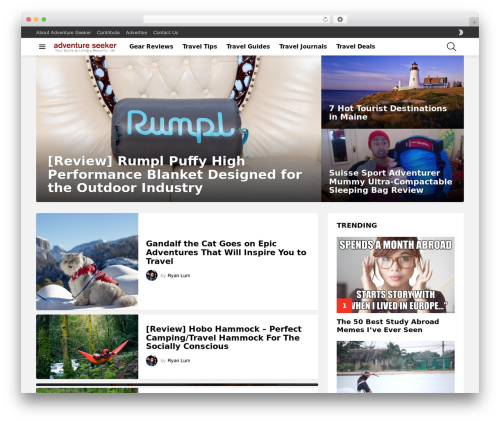Open Suisse Sport Adventurer sleeping bag review
The width and height of the screenshot is (500, 423).
tap(390, 182)
